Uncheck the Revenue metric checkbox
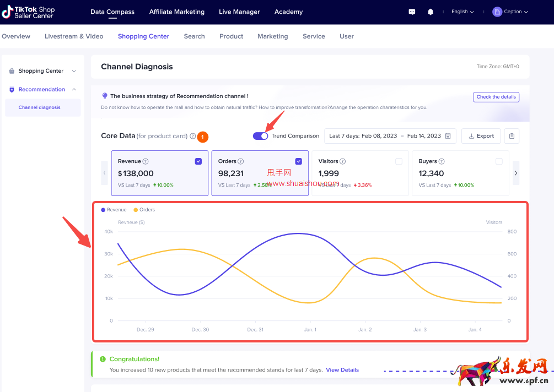The height and width of the screenshot is (392, 554). point(198,161)
